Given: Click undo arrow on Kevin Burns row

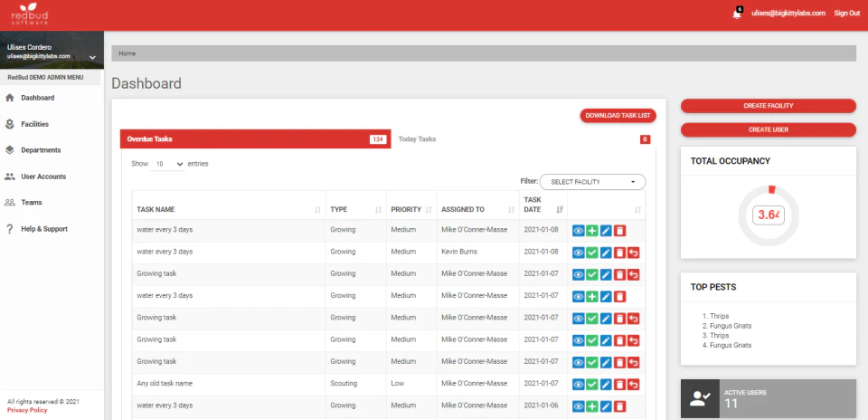Looking at the screenshot, I should 634,253.
